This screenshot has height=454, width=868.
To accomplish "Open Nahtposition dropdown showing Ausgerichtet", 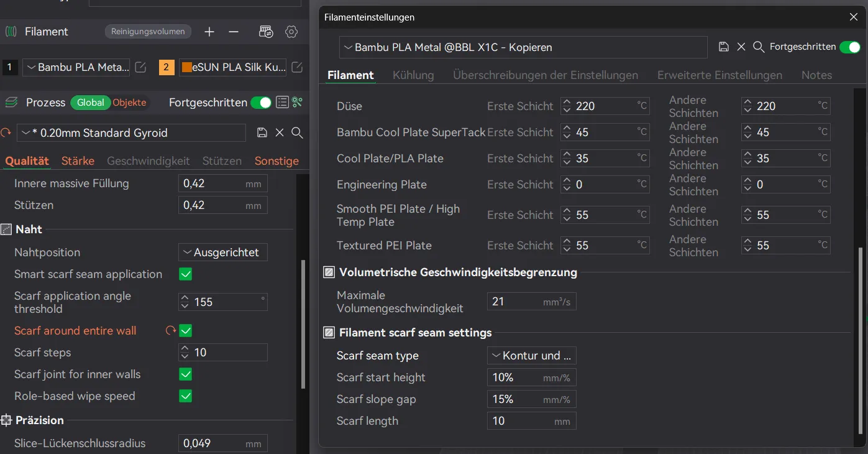I will [x=223, y=252].
